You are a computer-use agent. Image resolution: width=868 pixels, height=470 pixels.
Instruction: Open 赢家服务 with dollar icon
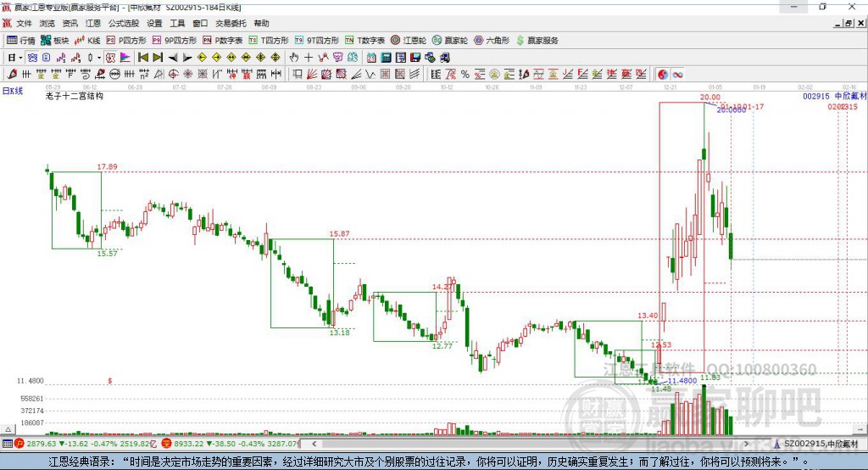(537, 41)
